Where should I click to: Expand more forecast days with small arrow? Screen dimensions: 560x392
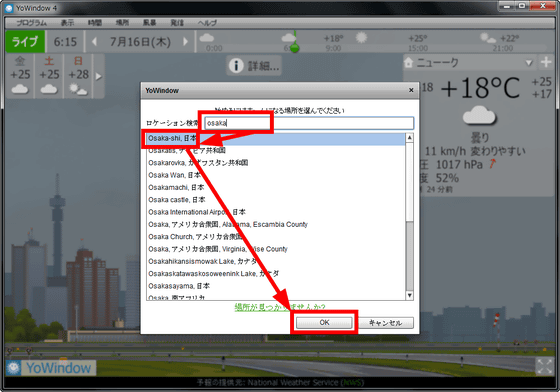[x=99, y=76]
